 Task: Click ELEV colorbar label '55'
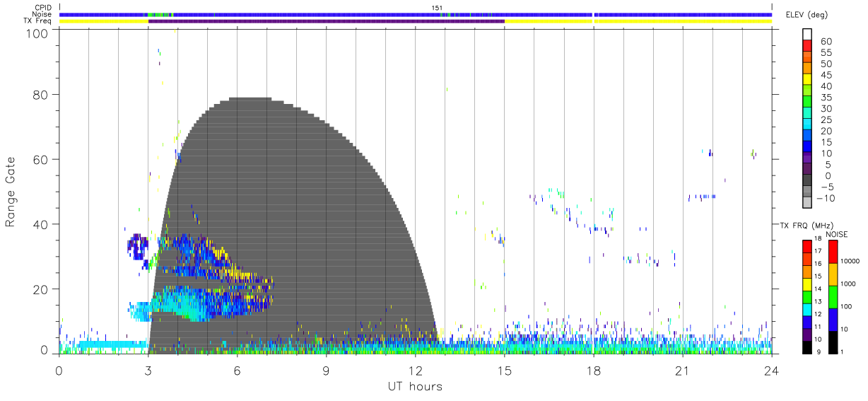pos(826,53)
